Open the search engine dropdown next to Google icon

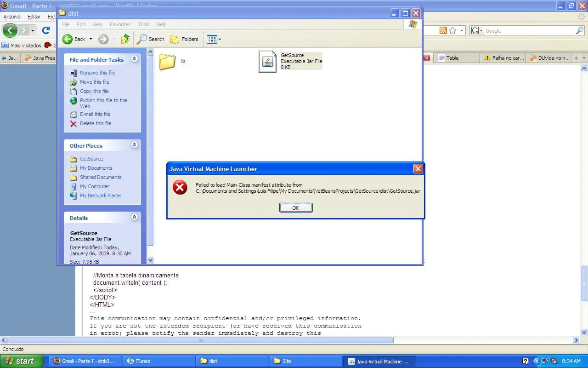pos(481,30)
